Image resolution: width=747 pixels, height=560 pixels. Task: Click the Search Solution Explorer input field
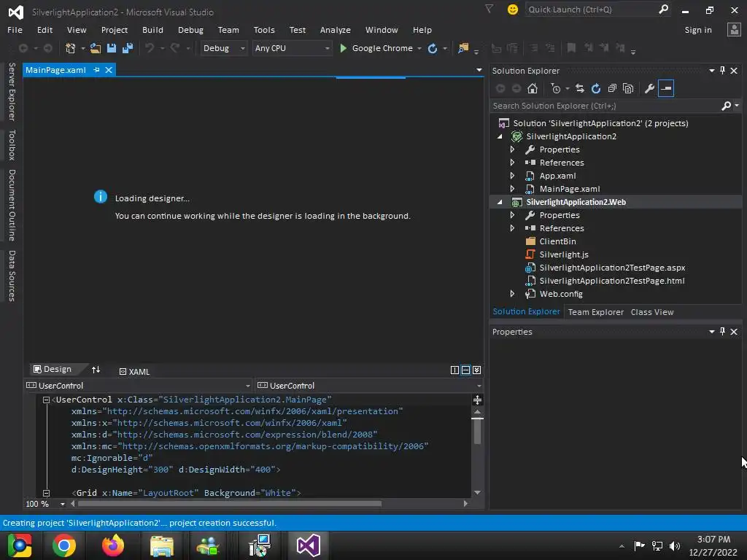(605, 106)
